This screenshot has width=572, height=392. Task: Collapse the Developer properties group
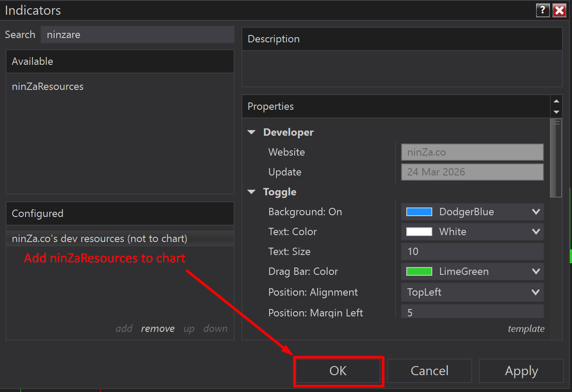(252, 132)
